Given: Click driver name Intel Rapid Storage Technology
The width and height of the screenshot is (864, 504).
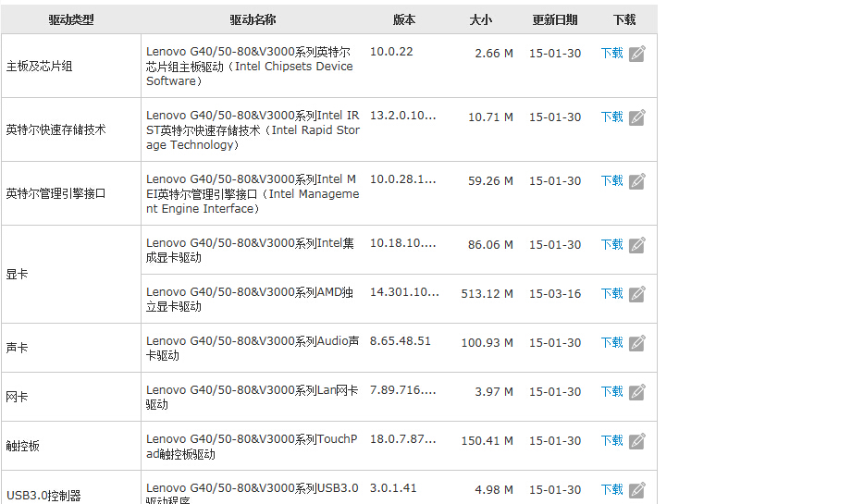Looking at the screenshot, I should pyautogui.click(x=253, y=130).
